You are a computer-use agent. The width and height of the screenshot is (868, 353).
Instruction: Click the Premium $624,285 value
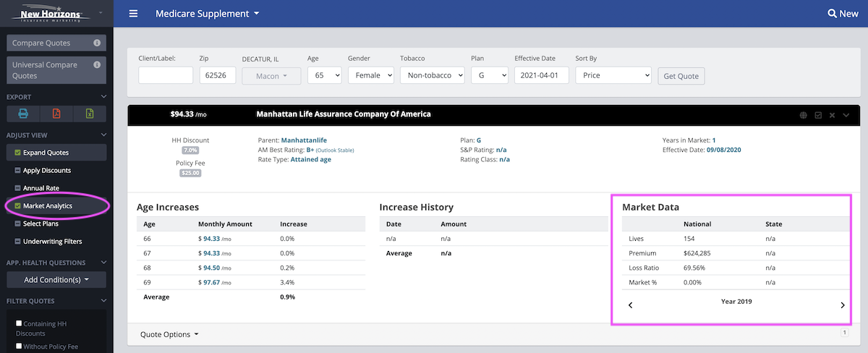click(698, 253)
